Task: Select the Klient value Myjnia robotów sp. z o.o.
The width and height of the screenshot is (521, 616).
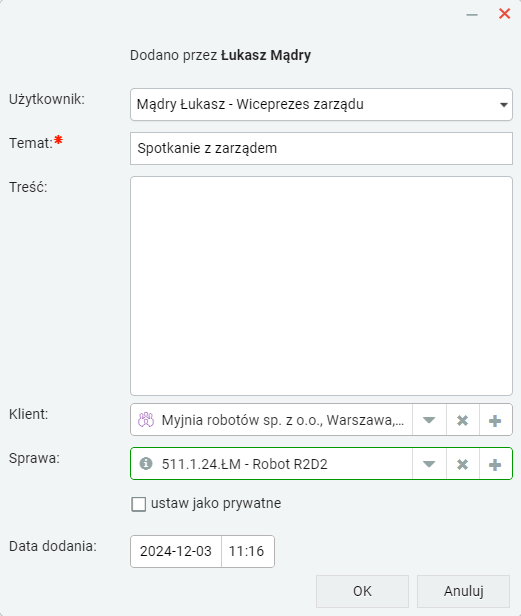Action: click(x=283, y=420)
